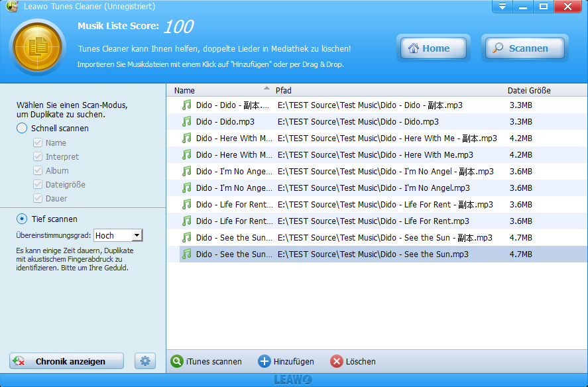Open Chronik anzeigen history
The width and height of the screenshot is (588, 387).
click(x=66, y=361)
